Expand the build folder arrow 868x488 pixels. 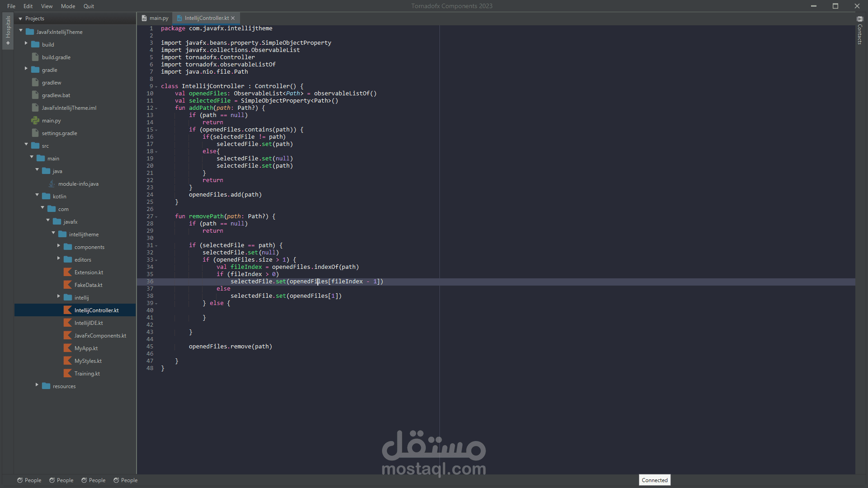pos(26,43)
